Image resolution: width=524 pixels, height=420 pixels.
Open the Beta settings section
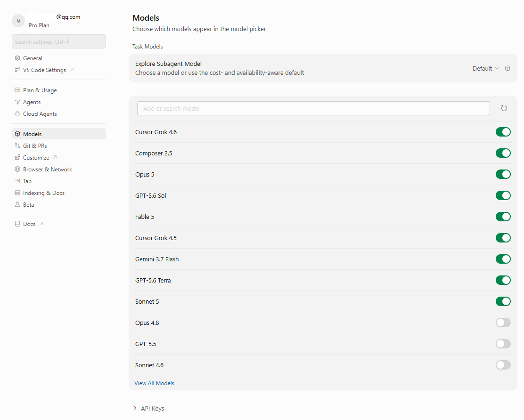pos(59,204)
